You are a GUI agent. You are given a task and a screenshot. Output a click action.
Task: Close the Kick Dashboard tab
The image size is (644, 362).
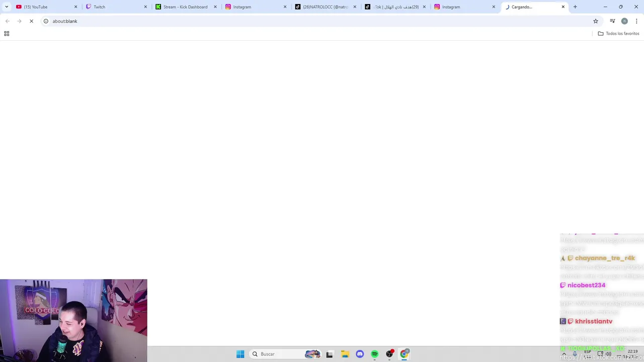[215, 7]
